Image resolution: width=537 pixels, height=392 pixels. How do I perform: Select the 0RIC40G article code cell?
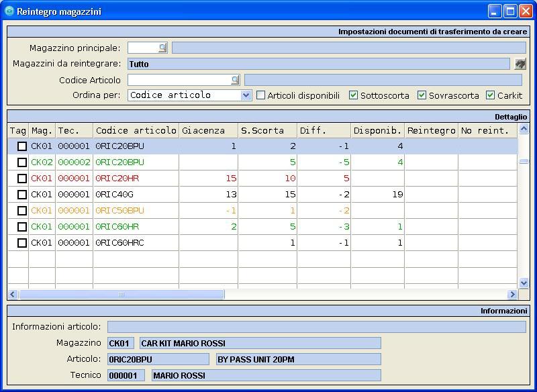pos(136,195)
